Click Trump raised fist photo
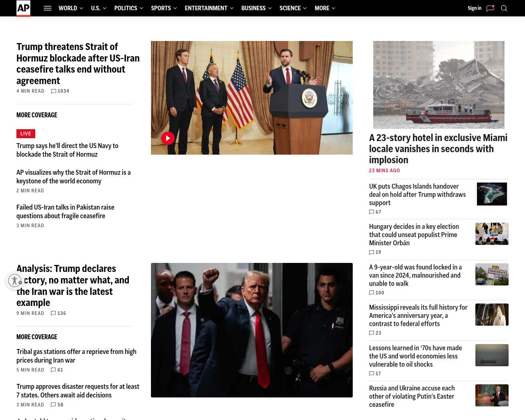The height and width of the screenshot is (420, 525). pos(252,330)
